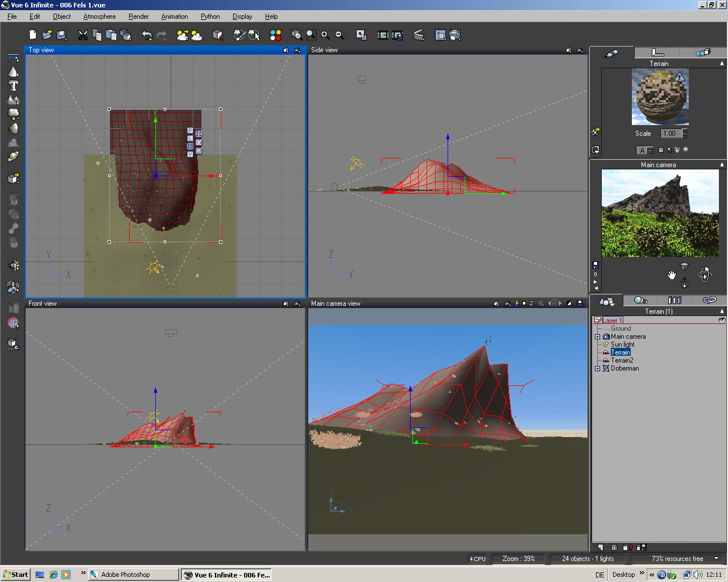Toggle the light bulb icon under material preview
728x582 pixels.
pos(685,150)
